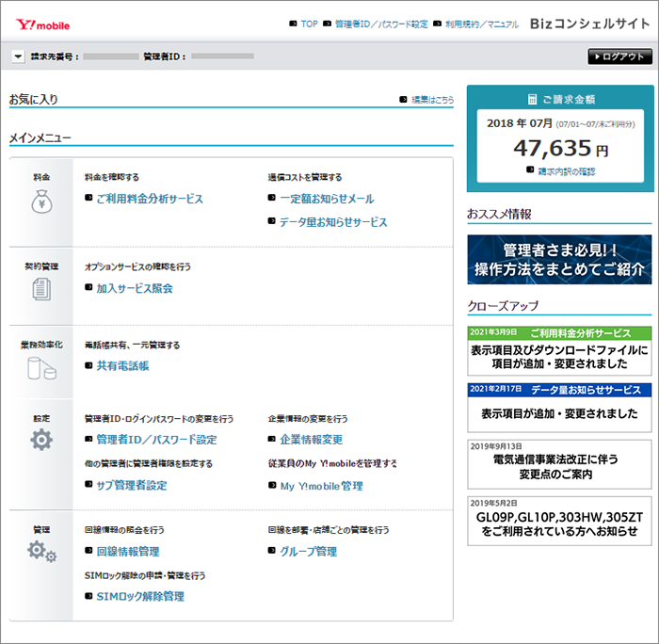Click the 2018年07月 billing period text

coord(520,123)
